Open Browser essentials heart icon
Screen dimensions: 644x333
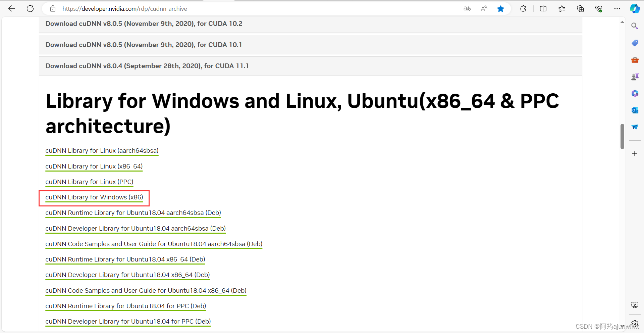coord(599,9)
